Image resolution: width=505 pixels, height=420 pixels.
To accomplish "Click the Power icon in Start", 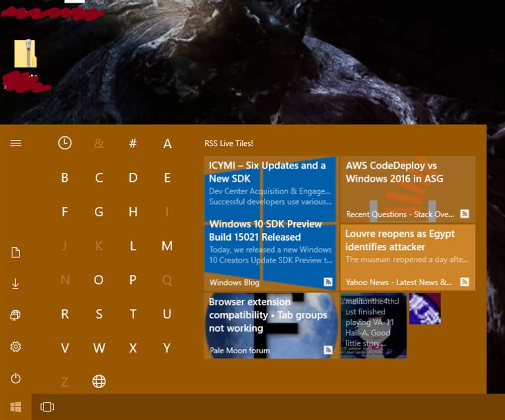I will point(16,378).
